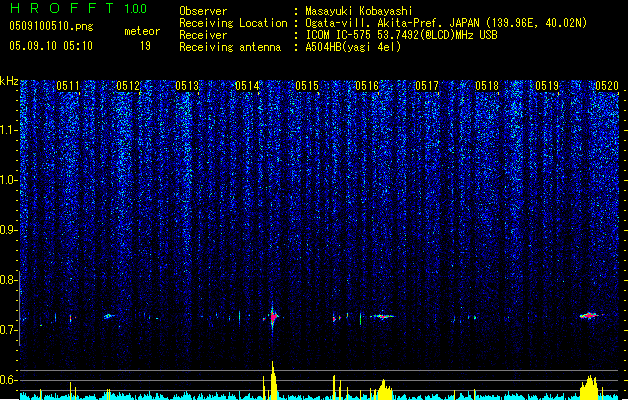The image size is (629, 400).
Task: Click the 0.6 kHz axis label
Action: 8,380
